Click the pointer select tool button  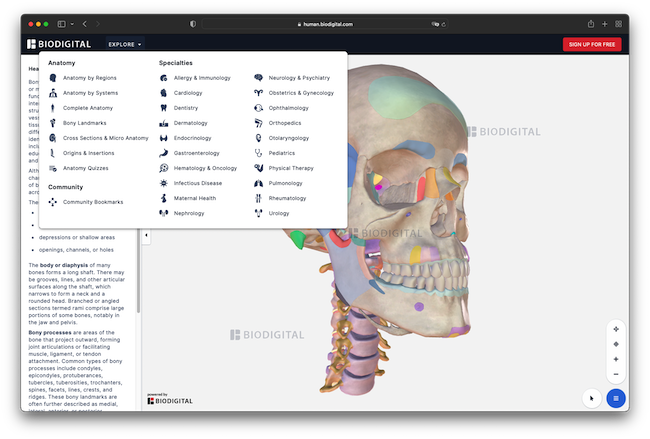click(592, 398)
